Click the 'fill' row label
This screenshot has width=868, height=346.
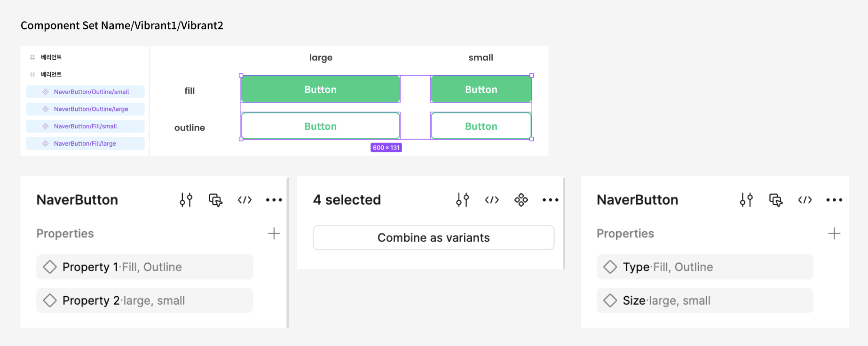click(189, 91)
